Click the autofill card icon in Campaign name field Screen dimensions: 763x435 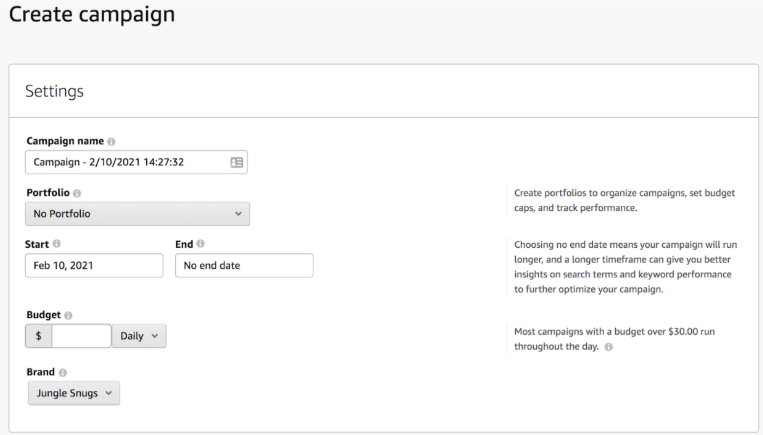[236, 162]
